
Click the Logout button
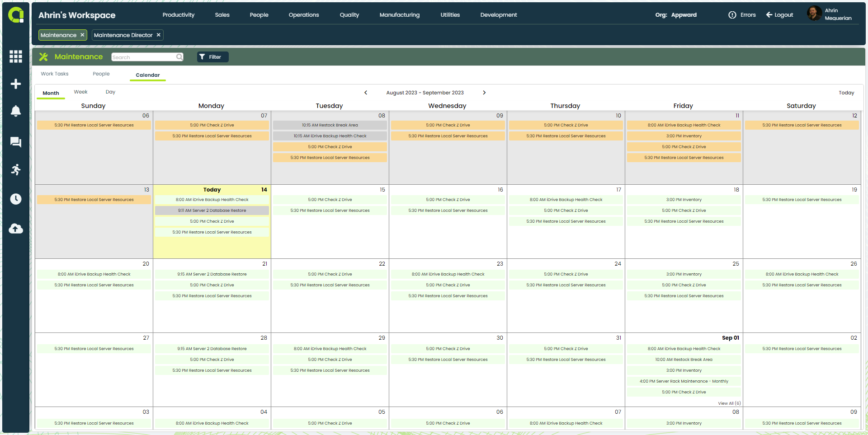pyautogui.click(x=779, y=15)
